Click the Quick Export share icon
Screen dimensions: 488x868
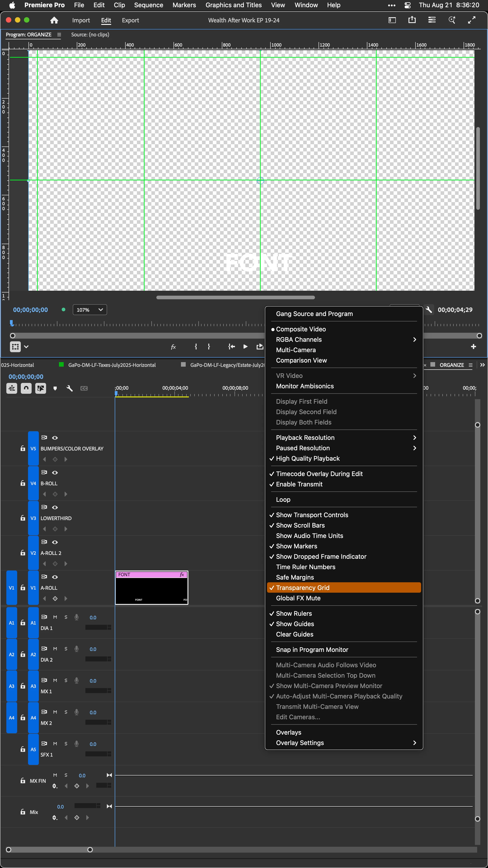click(412, 20)
